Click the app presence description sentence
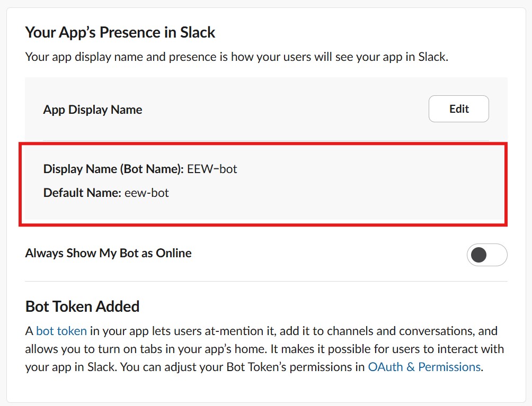 click(x=237, y=57)
